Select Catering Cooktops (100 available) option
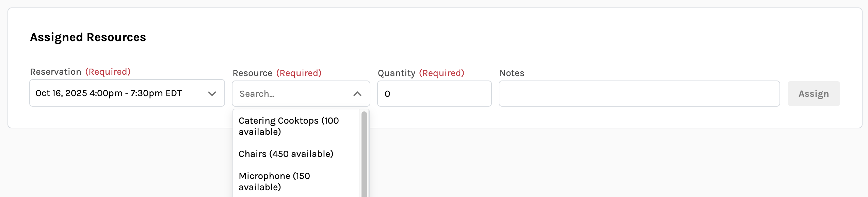The width and height of the screenshot is (868, 197). [289, 126]
